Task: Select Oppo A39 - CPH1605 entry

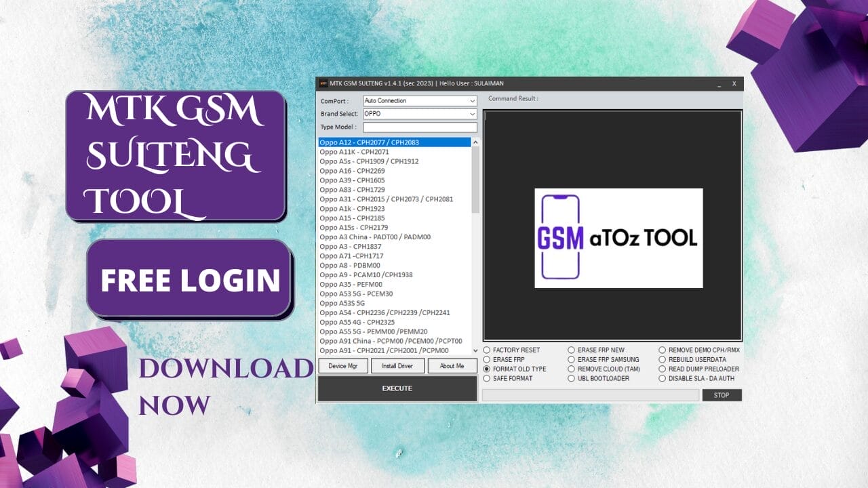Action: pyautogui.click(x=395, y=180)
